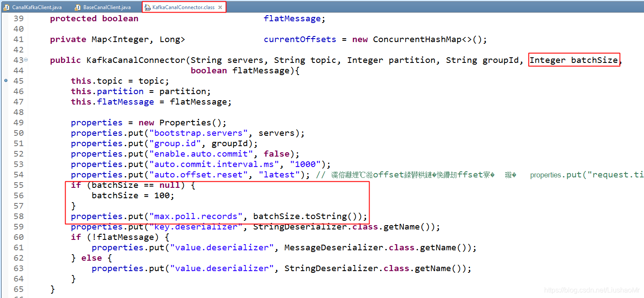Click the "latest" string on line 54
Image resolution: width=644 pixels, height=298 pixels.
[x=279, y=175]
